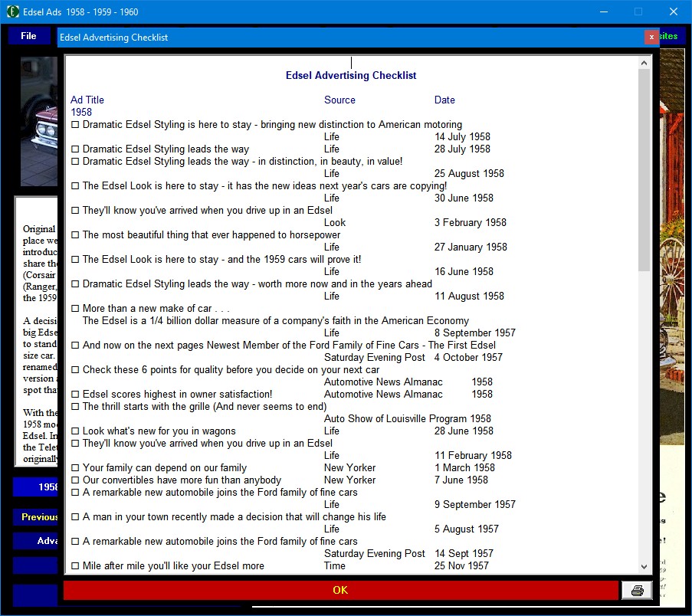Screen dimensions: 692x616
Task: Tick 'worth more now and in the years ahead'
Action: pyautogui.click(x=75, y=284)
